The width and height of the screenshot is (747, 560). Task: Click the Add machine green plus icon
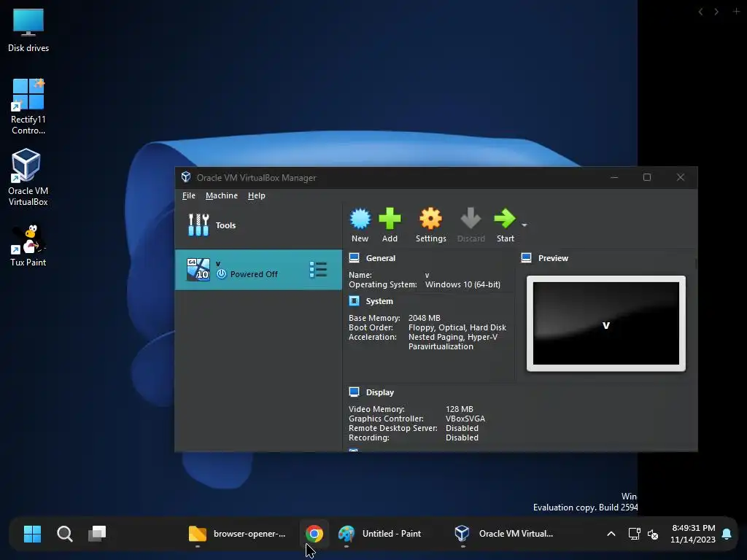pos(390,219)
